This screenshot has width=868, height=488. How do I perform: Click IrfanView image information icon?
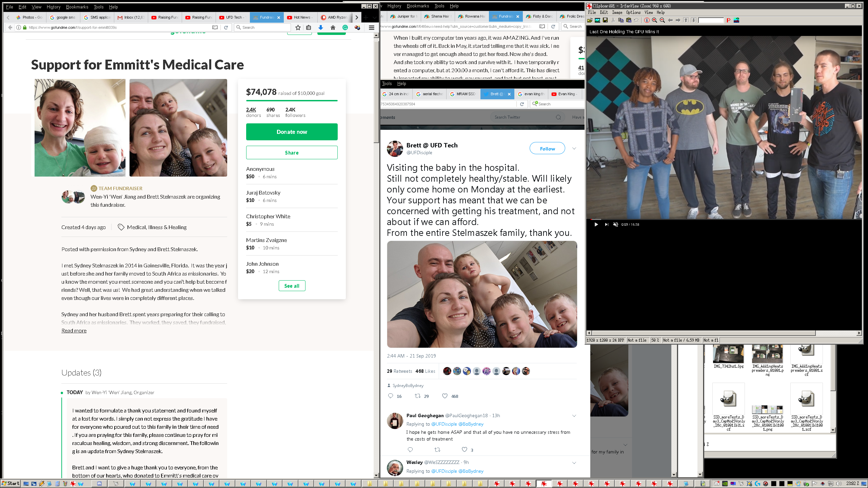click(647, 20)
